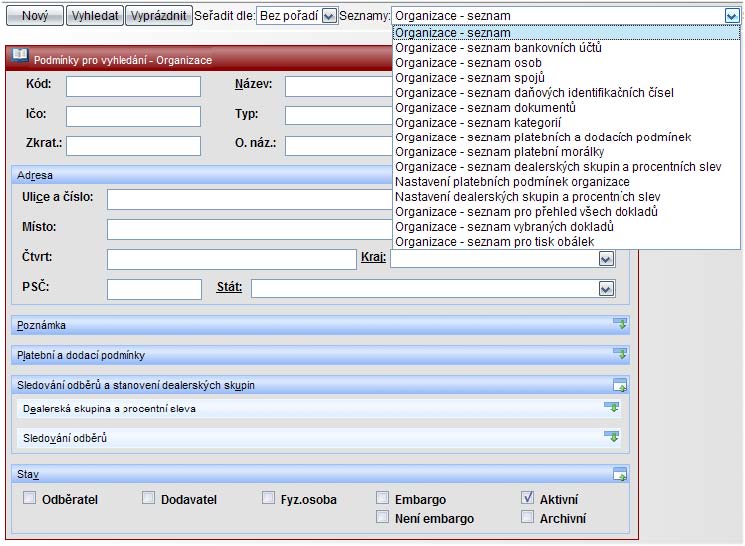The width and height of the screenshot is (745, 546).
Task: Collapse Sledování odběrů a stanovení section icon
Action: click(x=620, y=384)
